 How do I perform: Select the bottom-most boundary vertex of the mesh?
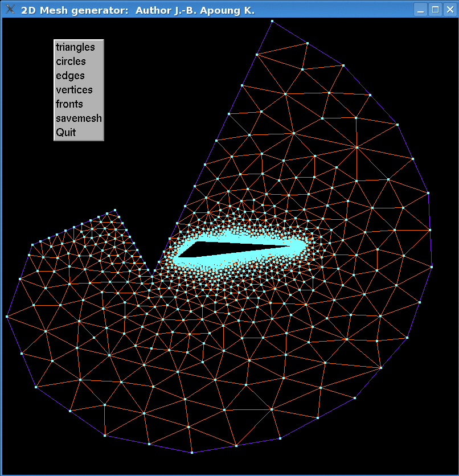[x=192, y=453]
